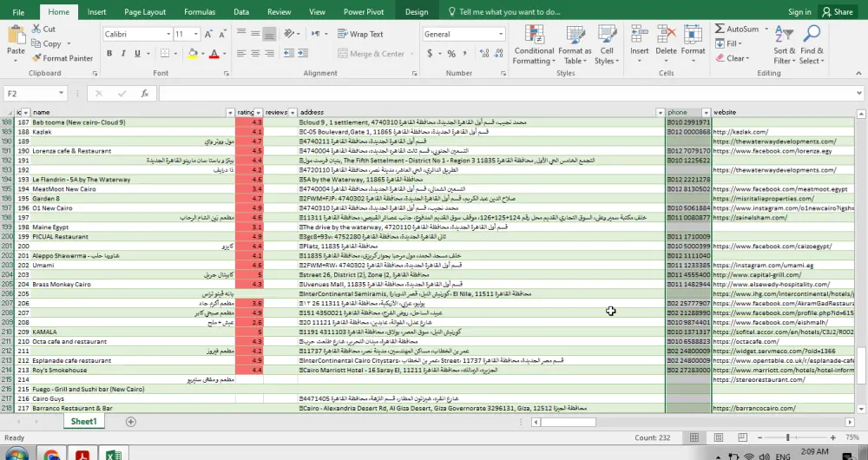Click the Copy icon
The width and height of the screenshot is (868, 460).
[36, 43]
